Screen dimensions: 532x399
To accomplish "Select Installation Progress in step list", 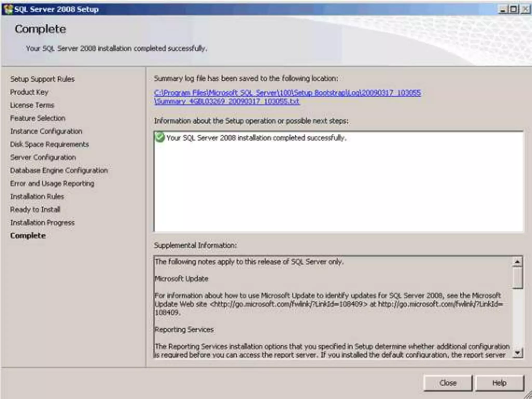I will 42,222.
